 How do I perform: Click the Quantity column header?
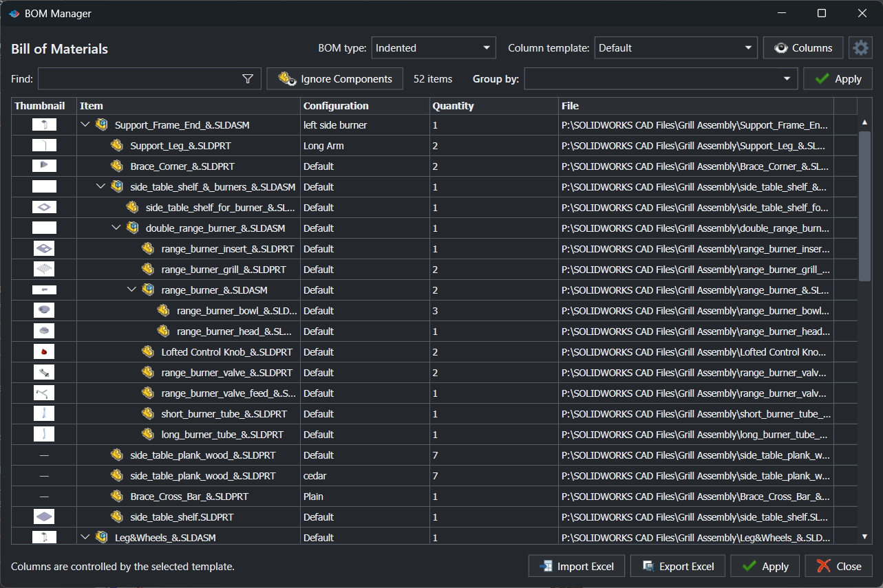click(x=493, y=106)
